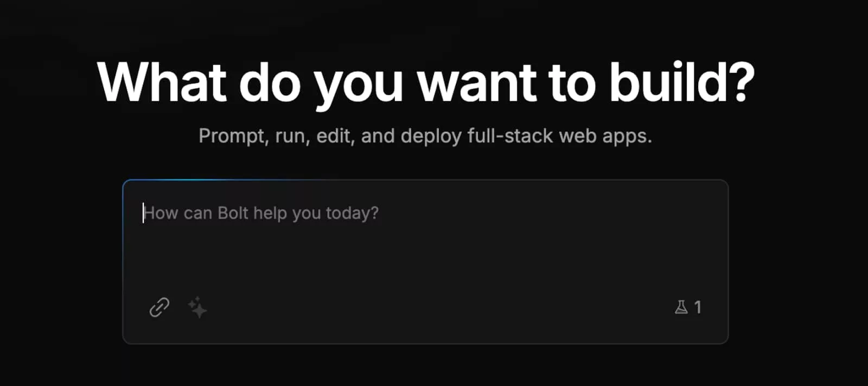
Task: Click the sparkle enhance prompt icon
Action: 197,307
